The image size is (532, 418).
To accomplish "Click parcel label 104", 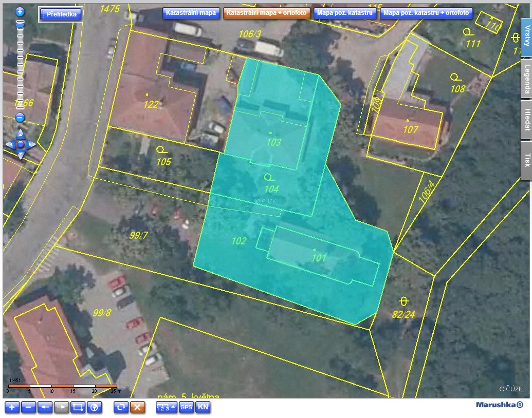I will click(272, 189).
